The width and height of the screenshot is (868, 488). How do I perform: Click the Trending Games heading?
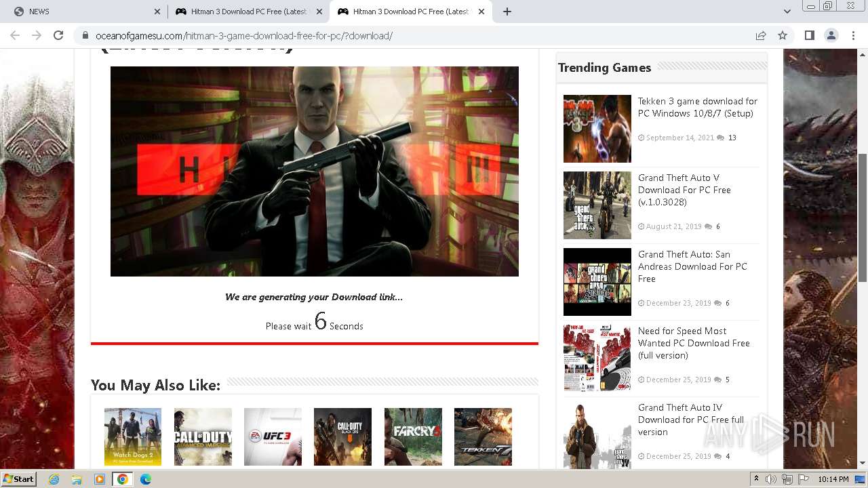tap(604, 67)
